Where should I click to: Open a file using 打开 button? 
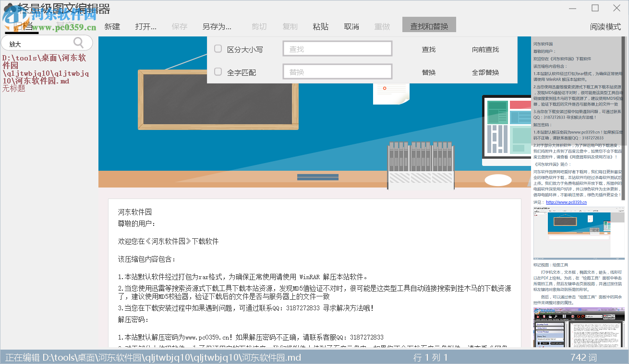(145, 27)
